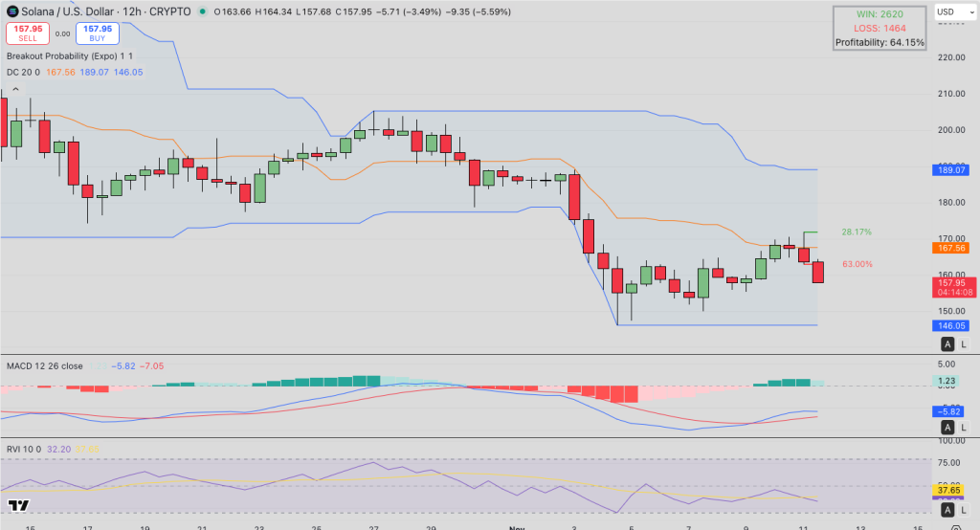
Task: Click the blue 146.05 lower band label
Action: click(951, 325)
